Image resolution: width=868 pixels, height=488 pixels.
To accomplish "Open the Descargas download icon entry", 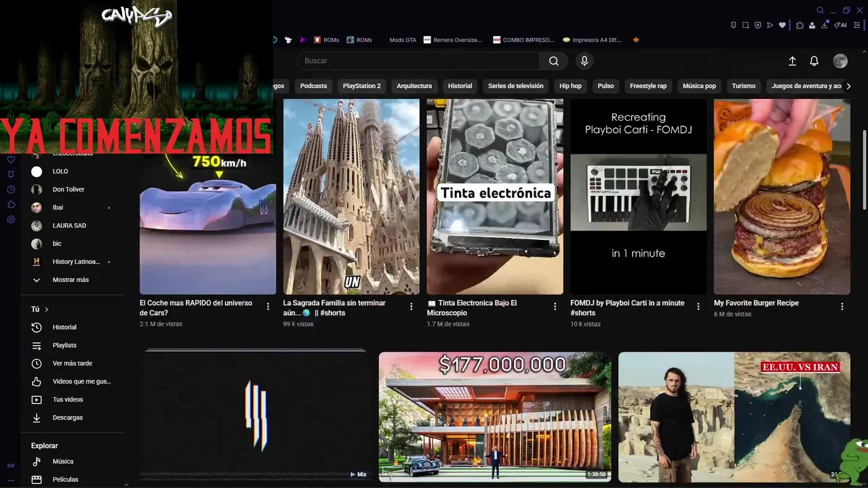I will point(37,418).
